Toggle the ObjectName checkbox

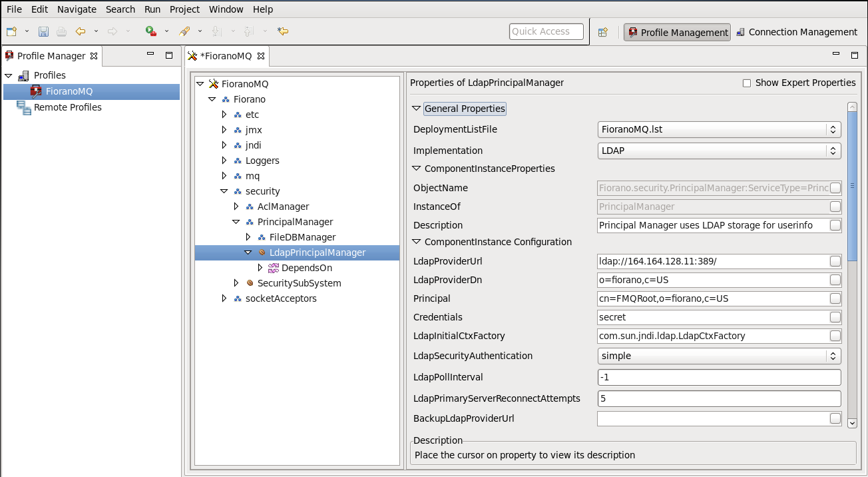835,188
